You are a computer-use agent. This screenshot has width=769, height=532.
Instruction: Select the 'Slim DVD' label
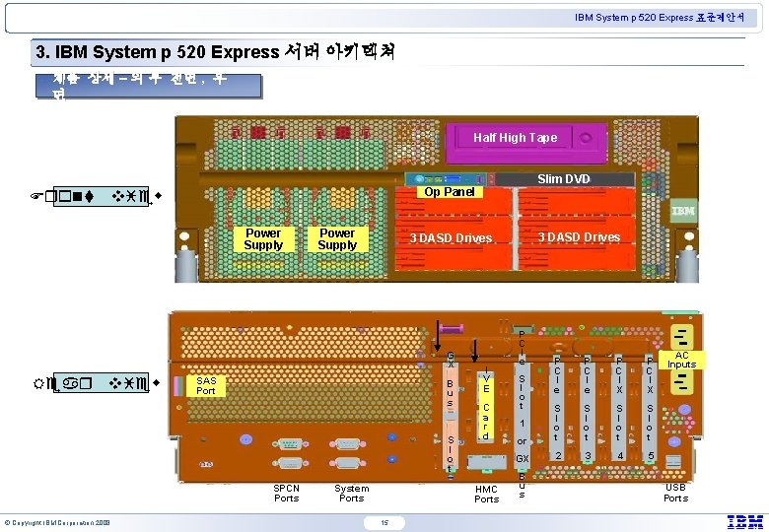[564, 178]
